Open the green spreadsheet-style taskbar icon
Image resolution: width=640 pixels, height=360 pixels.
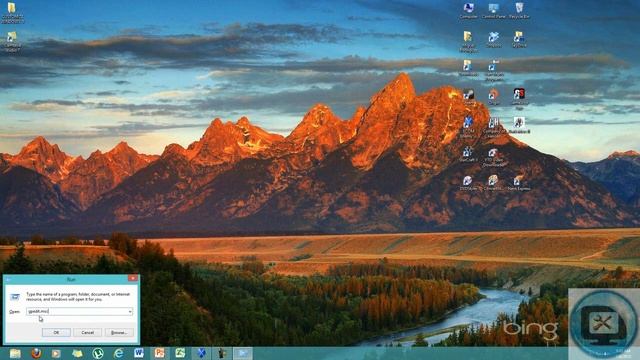[x=180, y=353]
